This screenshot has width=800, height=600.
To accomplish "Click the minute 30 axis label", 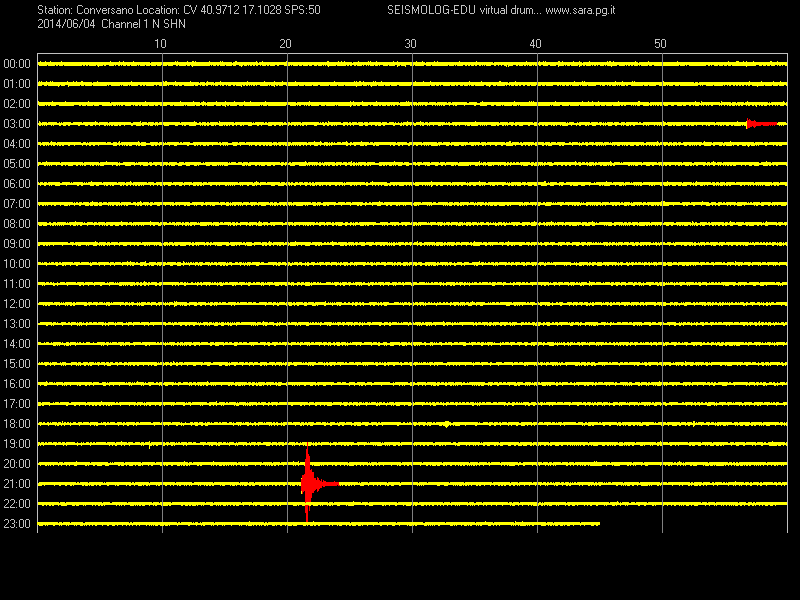I will point(410,44).
